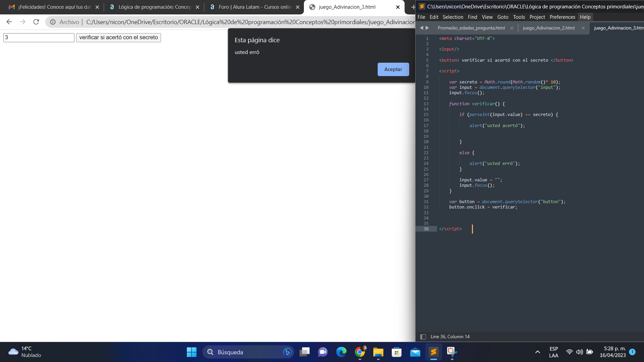Open the Wi-Fi network tray icon
This screenshot has width=644, height=362.
click(x=569, y=352)
